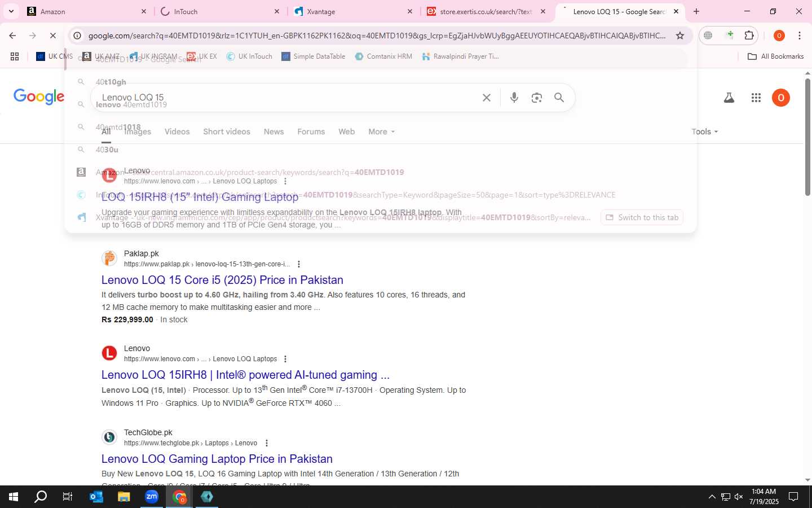
Task: Open the Windows Start menu
Action: point(14,497)
